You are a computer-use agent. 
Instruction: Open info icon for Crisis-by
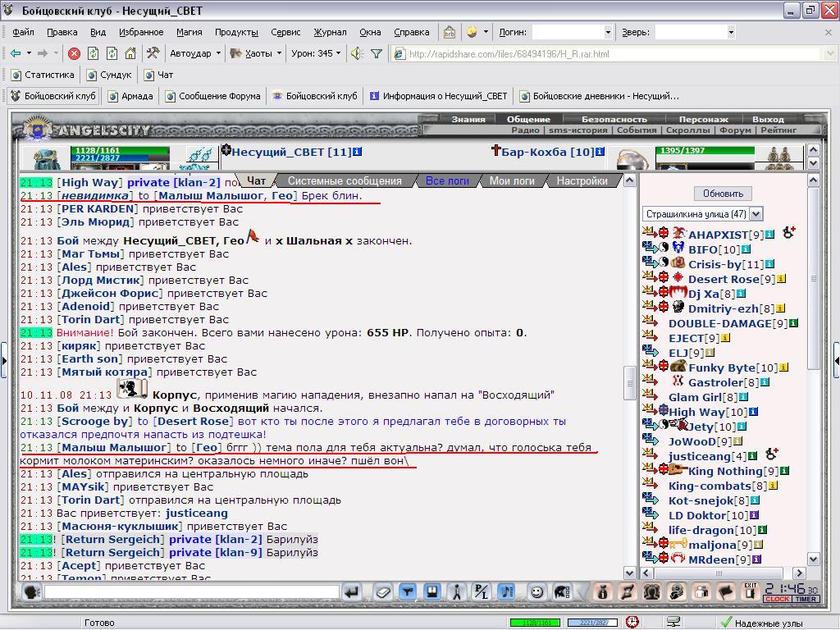click(x=769, y=264)
